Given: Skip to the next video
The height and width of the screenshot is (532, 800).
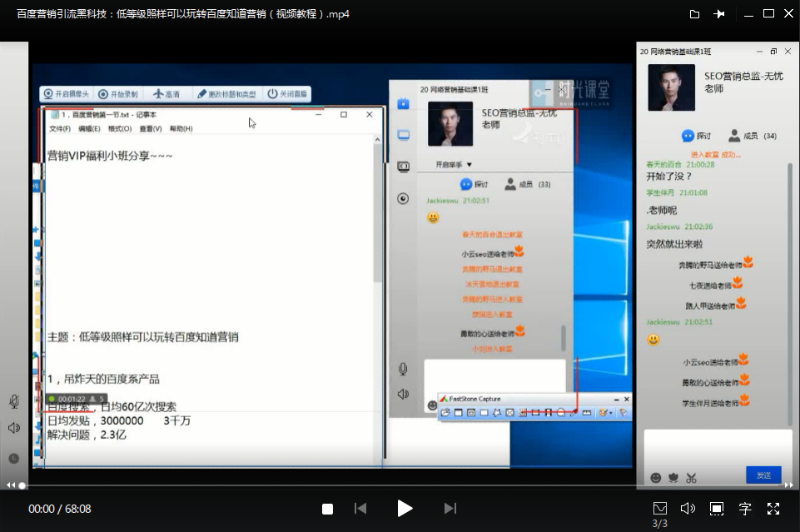Looking at the screenshot, I should point(450,508).
